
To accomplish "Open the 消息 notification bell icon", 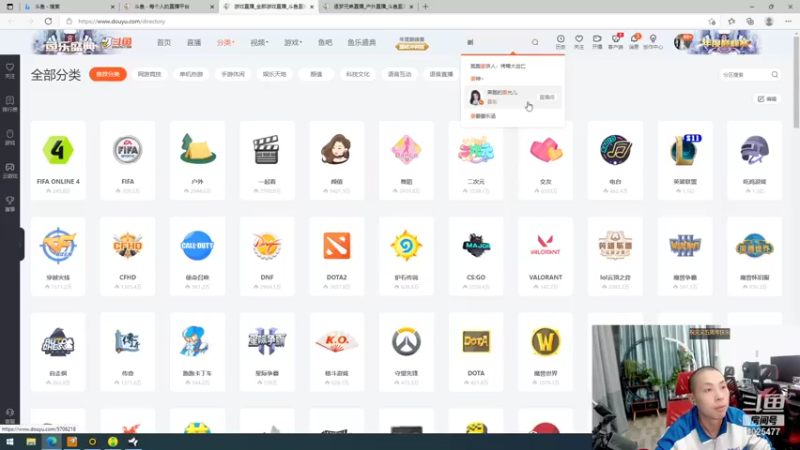I will tap(634, 42).
